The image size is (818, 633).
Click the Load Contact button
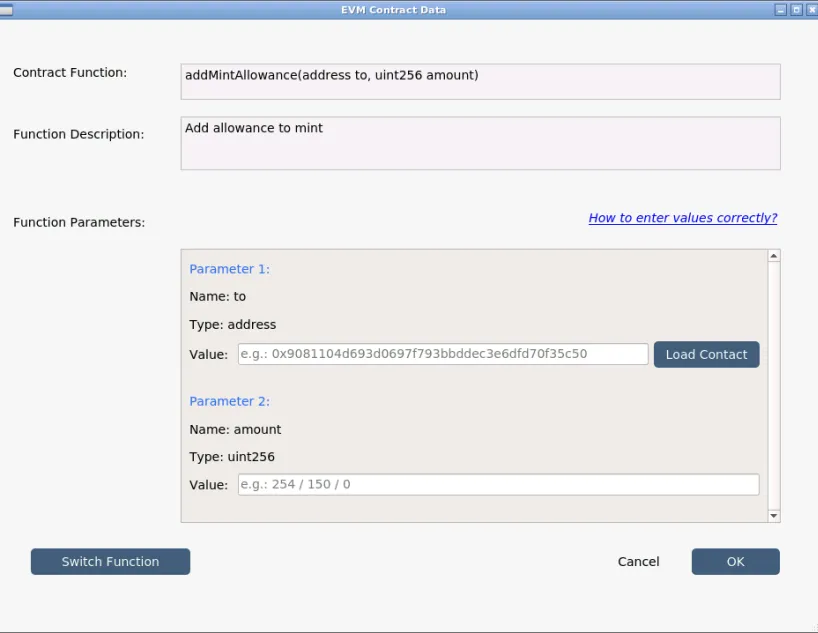706,354
